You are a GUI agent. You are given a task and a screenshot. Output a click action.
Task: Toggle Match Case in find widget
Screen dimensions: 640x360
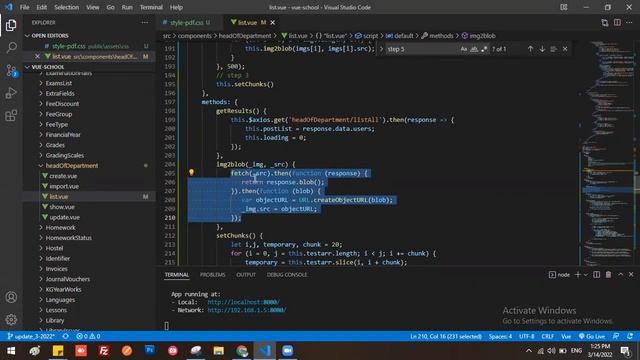click(x=463, y=49)
